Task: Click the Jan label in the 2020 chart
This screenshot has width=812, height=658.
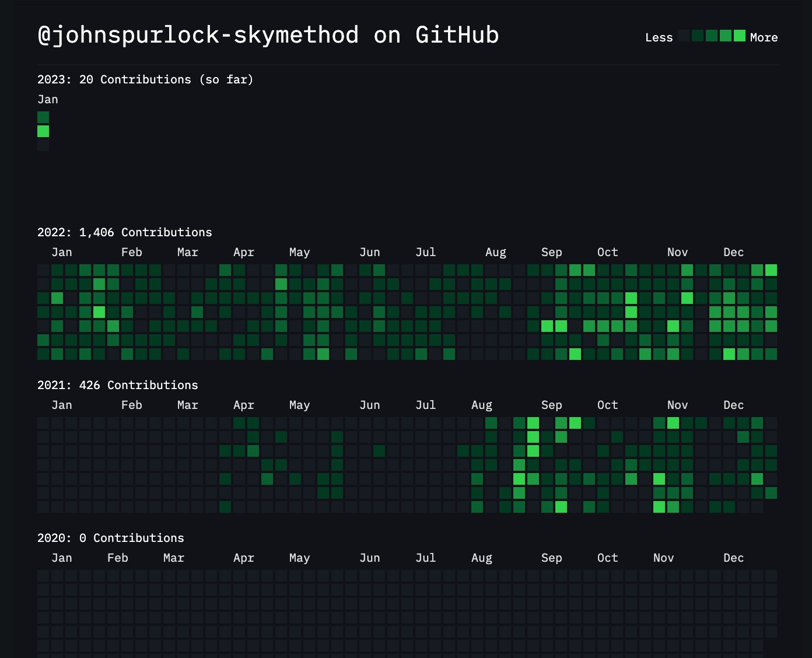Action: point(62,558)
